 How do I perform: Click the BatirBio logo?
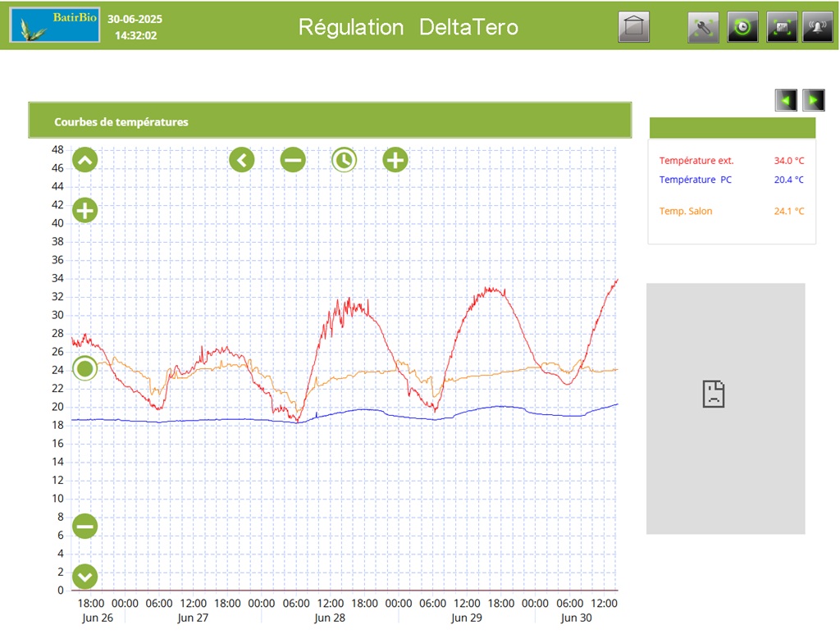tap(55, 26)
